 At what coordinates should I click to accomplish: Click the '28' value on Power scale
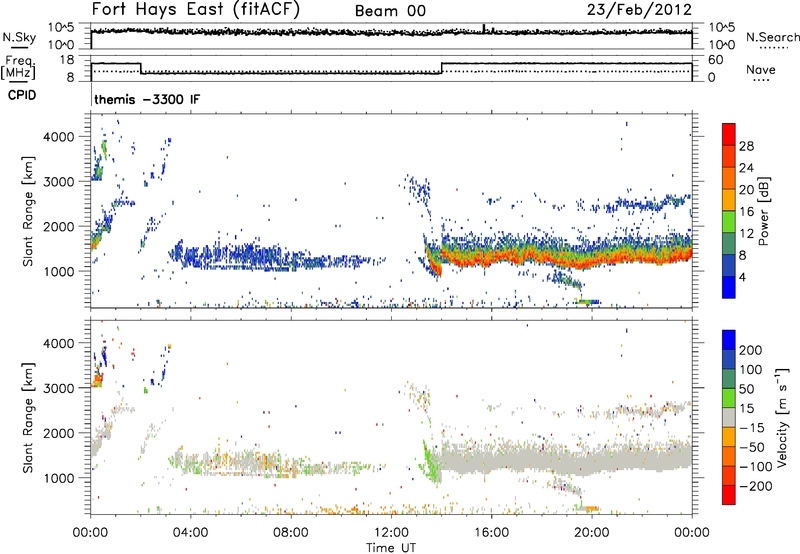coord(746,146)
